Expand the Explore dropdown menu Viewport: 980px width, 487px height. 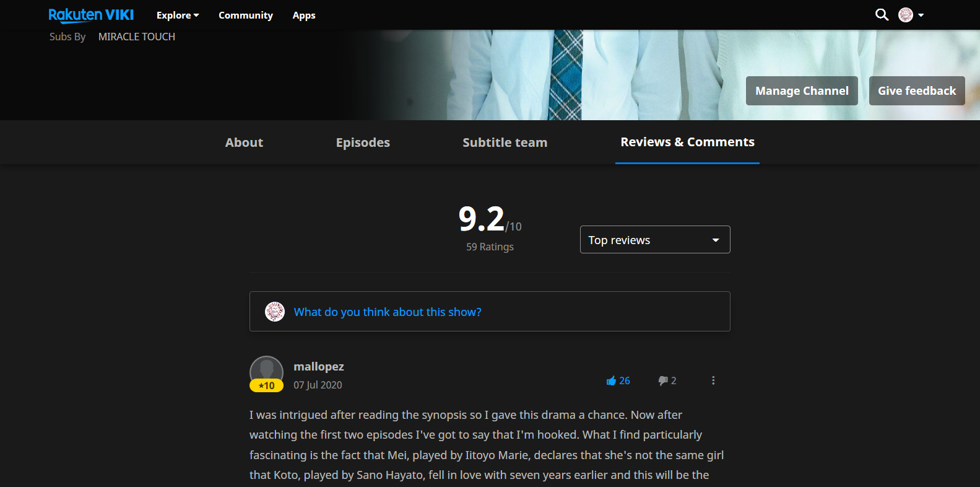(177, 15)
